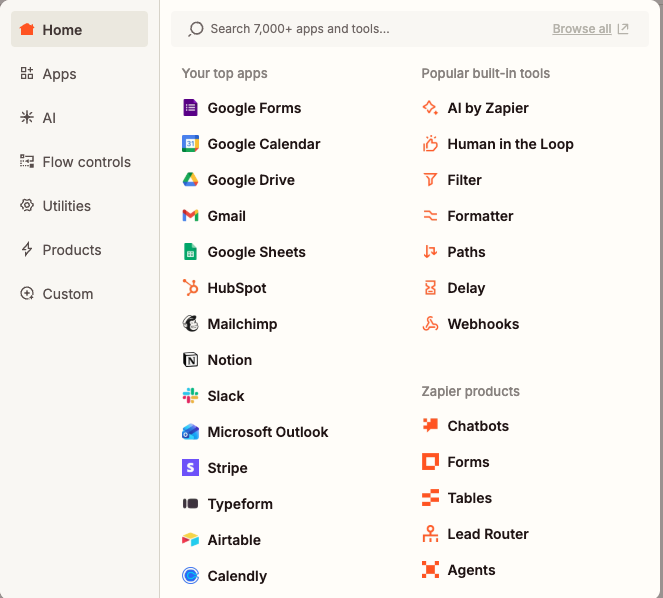Select the AI category in sidebar
The image size is (663, 598).
pos(38,118)
